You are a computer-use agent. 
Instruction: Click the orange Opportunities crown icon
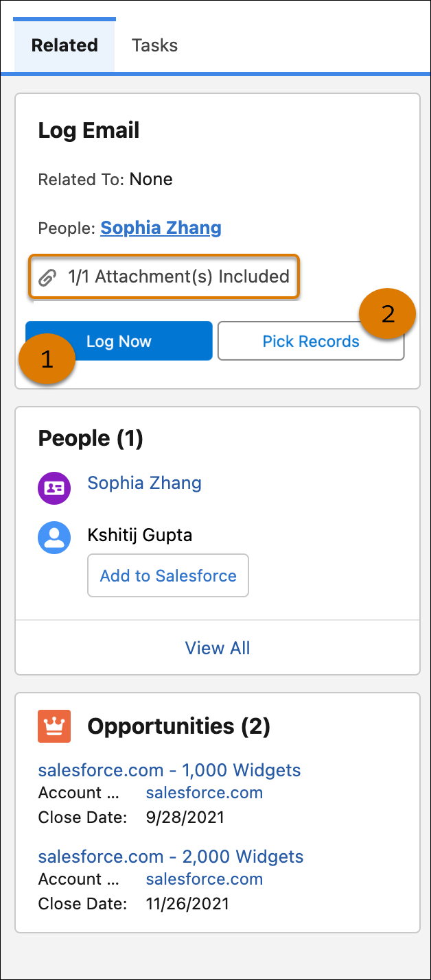[x=54, y=726]
